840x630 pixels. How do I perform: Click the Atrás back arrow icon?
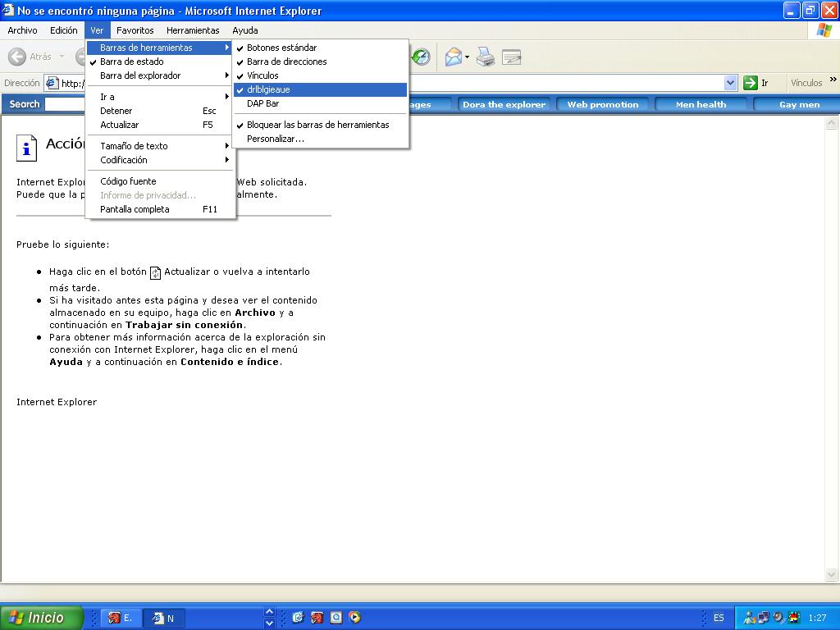click(x=17, y=57)
